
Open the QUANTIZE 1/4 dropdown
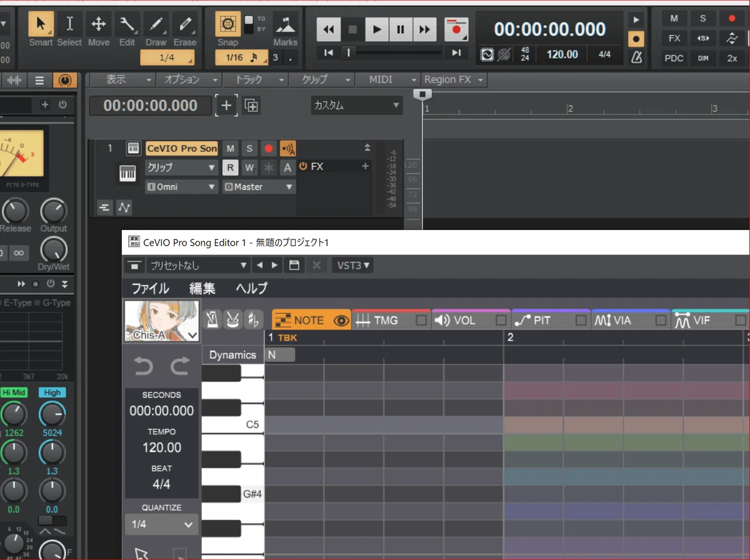click(x=162, y=524)
